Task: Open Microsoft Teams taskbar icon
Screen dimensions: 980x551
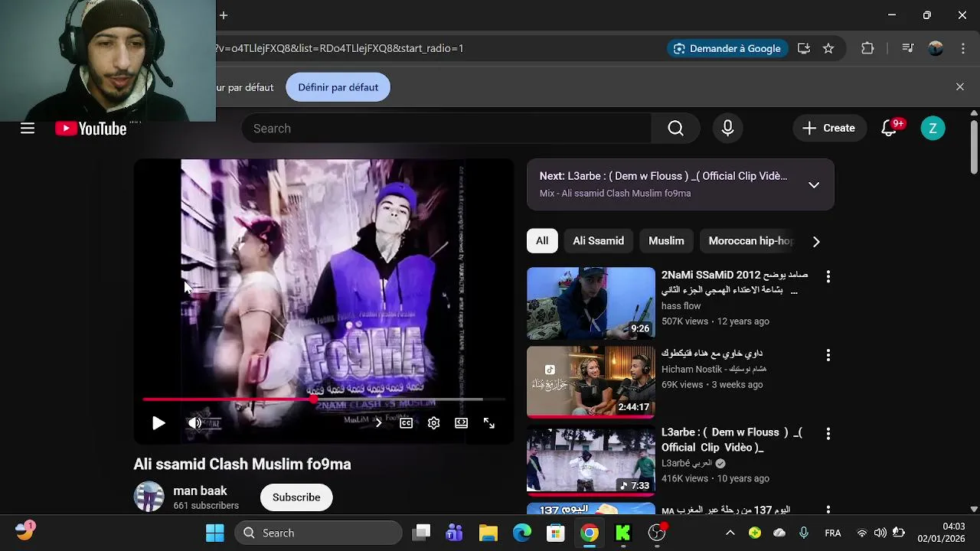Action: [x=455, y=533]
